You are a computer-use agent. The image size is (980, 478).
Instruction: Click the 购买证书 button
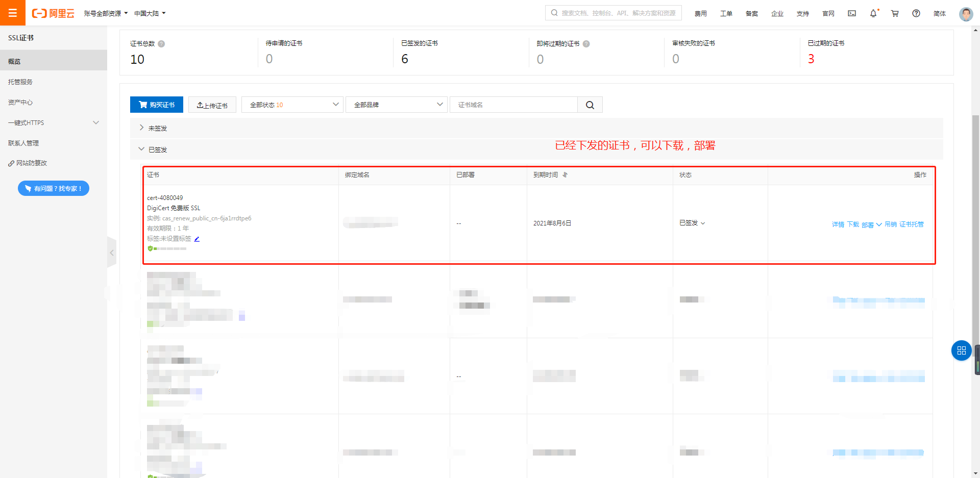click(157, 105)
